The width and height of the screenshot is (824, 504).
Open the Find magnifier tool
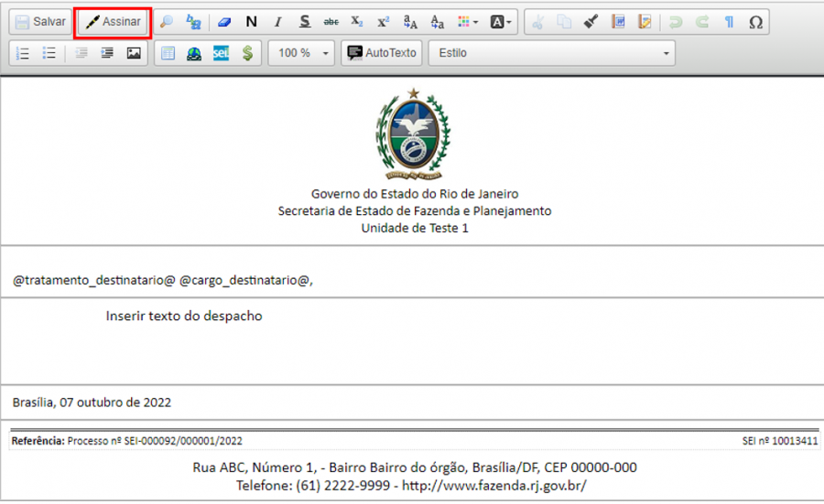click(166, 22)
